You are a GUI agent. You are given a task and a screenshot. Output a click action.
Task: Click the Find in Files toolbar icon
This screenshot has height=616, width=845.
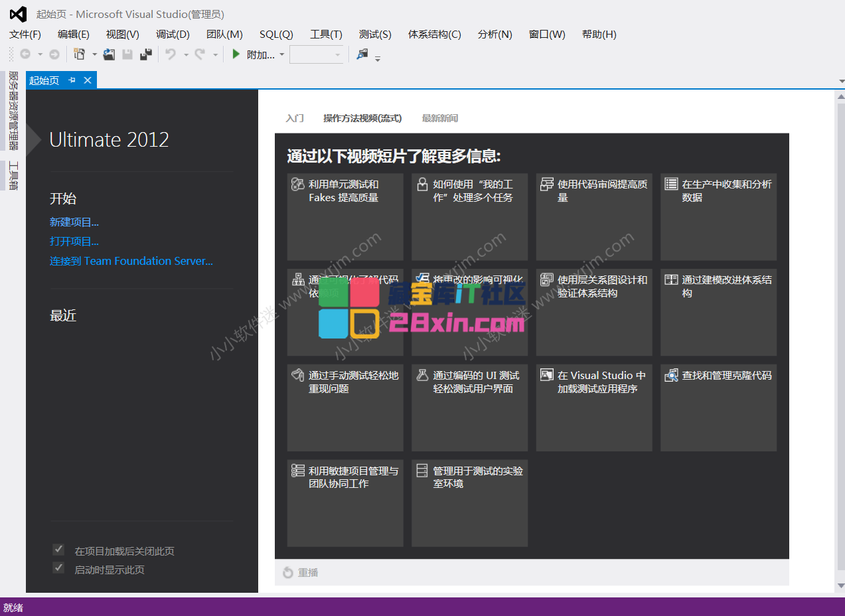pos(362,54)
